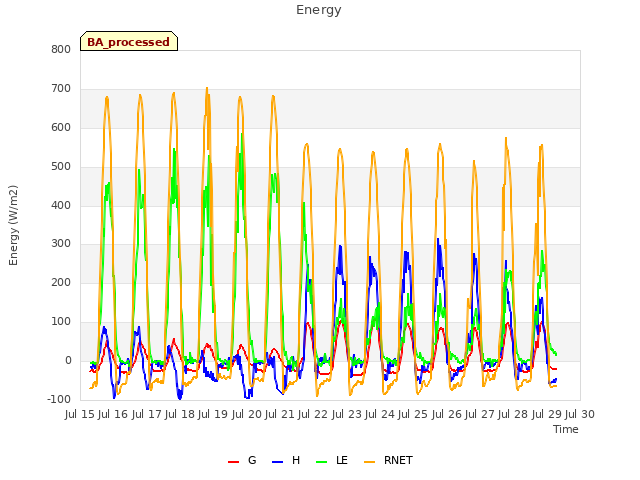Click the 200 y-axis tick label
640x480 pixels.
tap(61, 282)
